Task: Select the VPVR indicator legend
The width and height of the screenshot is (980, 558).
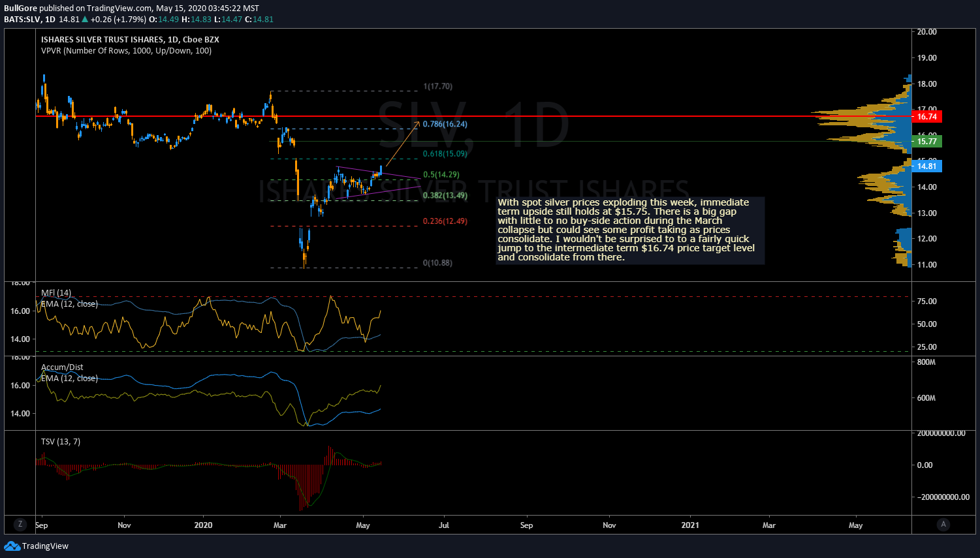Action: (126, 51)
